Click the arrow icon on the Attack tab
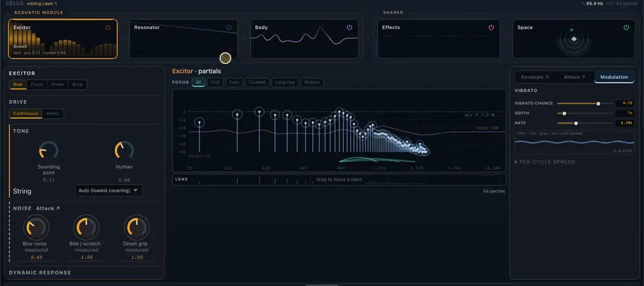 tap(583, 77)
